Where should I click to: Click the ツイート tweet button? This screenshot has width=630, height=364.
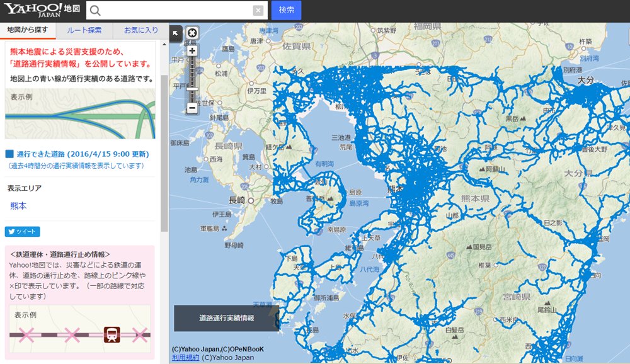[23, 231]
